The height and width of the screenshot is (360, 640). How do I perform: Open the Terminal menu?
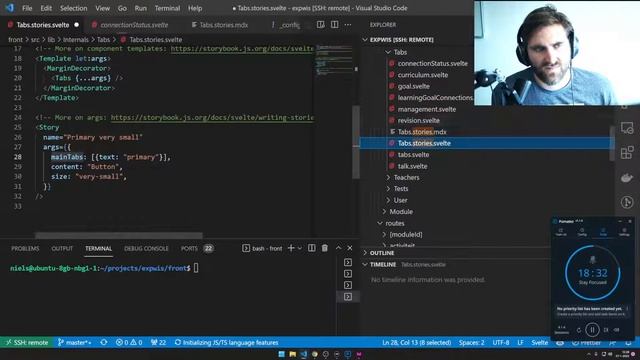pyautogui.click(x=167, y=8)
